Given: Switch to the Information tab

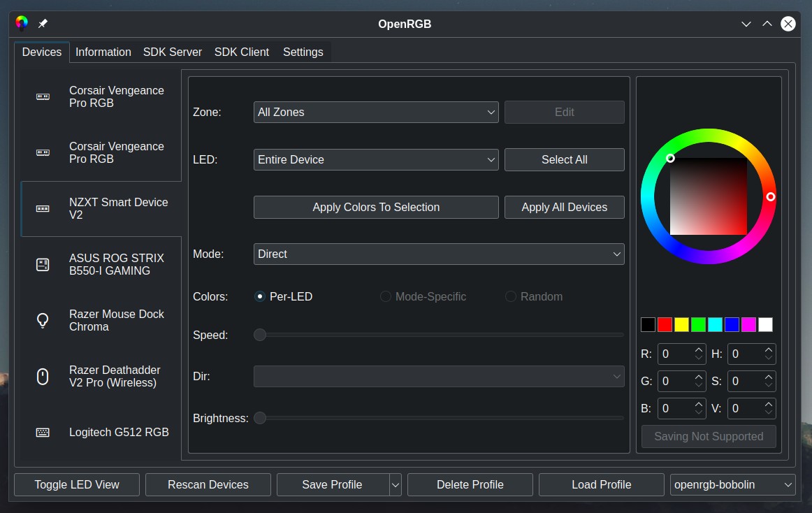Looking at the screenshot, I should pyautogui.click(x=103, y=52).
